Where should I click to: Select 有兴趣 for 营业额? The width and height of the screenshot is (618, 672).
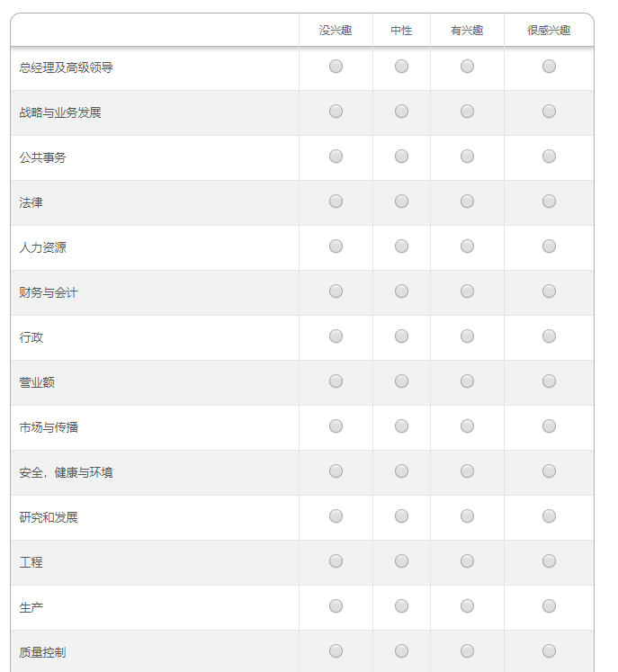tap(467, 381)
